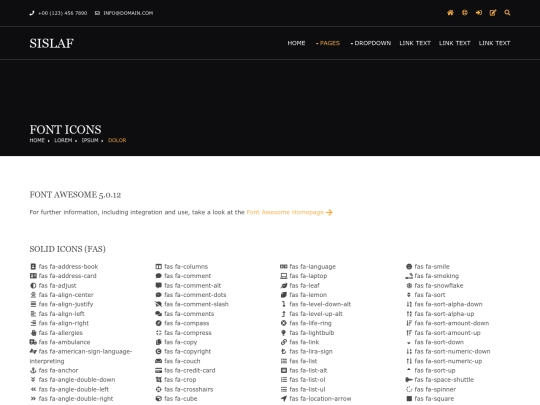
Task: Click the fa-comment-slash icon
Action: click(x=158, y=304)
